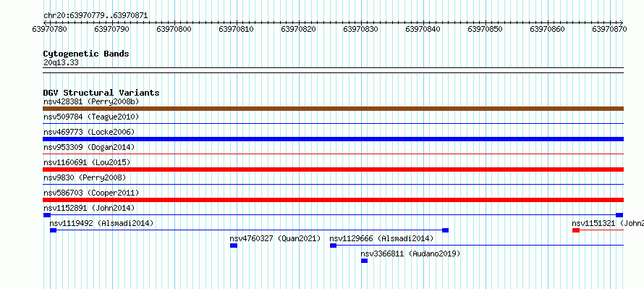
Task: Select the nsv428381 (Perry2008b) label
Action: [91, 101]
